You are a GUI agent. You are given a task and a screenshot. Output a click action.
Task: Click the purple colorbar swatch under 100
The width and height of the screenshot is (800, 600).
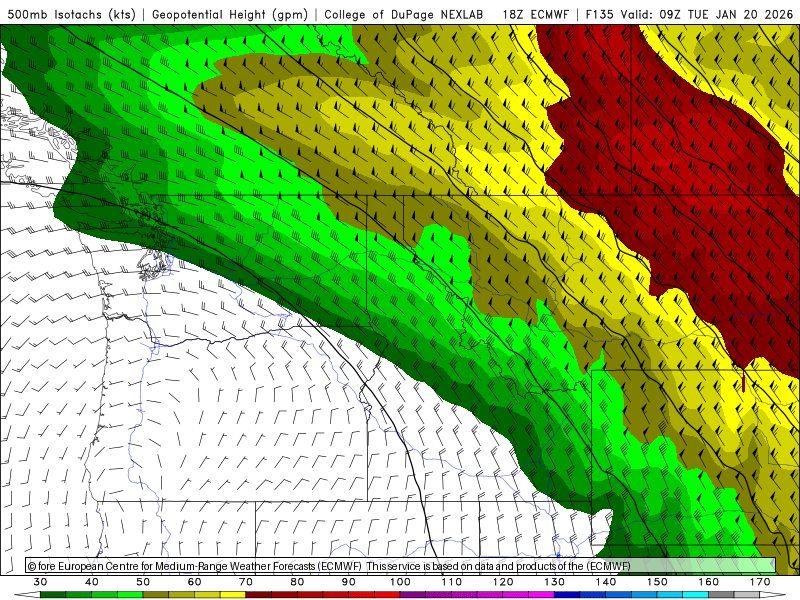[x=413, y=595]
